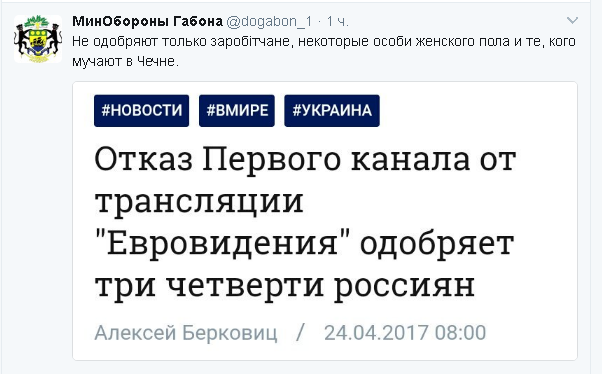602x374 pixels.
Task: Click the publication date 24.04.2017
Action: click(376, 333)
